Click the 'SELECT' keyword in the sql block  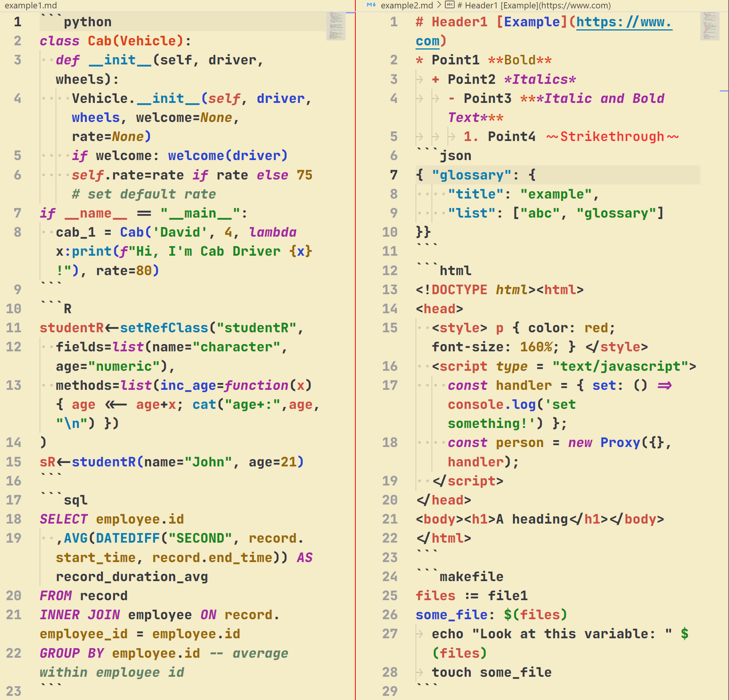tap(64, 519)
